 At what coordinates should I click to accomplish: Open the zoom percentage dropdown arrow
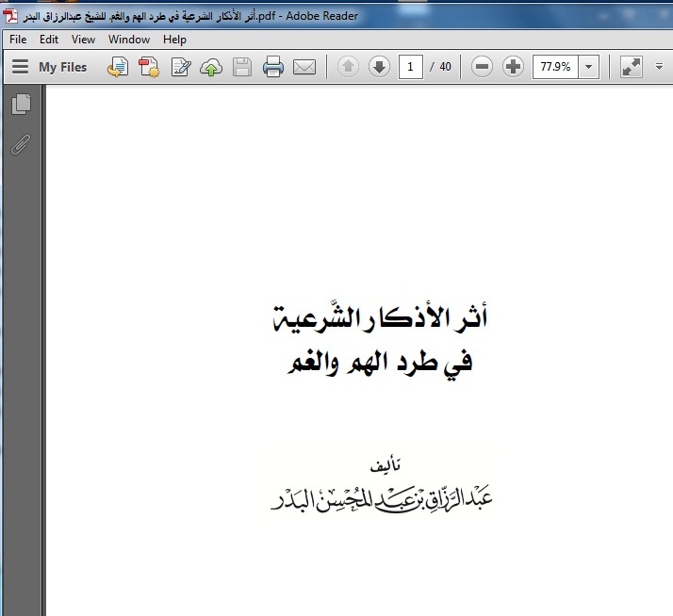pos(589,67)
